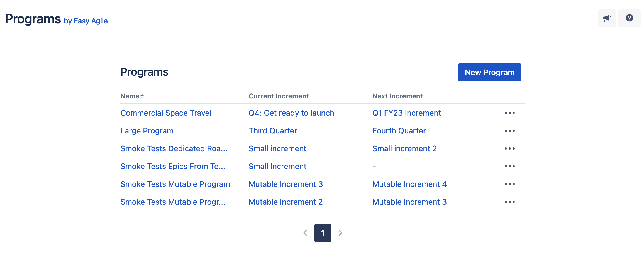Screen dimensions: 644x253
Task: Open more actions for Commercial Space Travel
Action: click(509, 113)
